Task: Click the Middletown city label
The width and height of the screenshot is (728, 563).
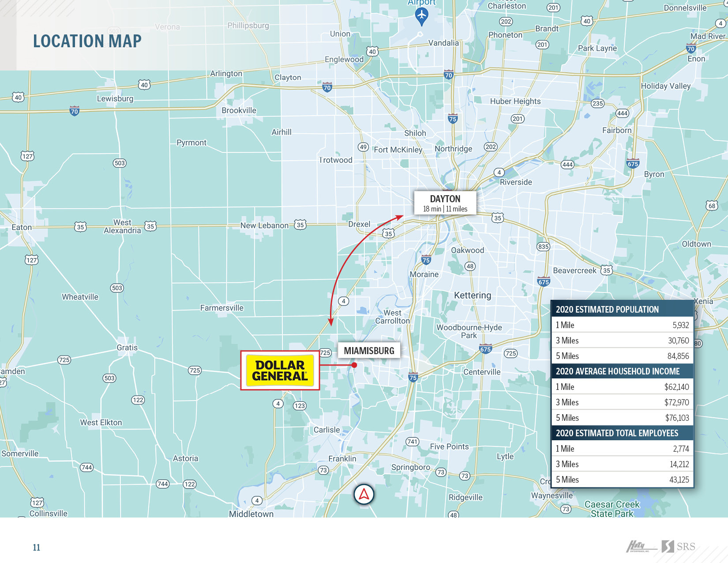Action: pyautogui.click(x=251, y=514)
